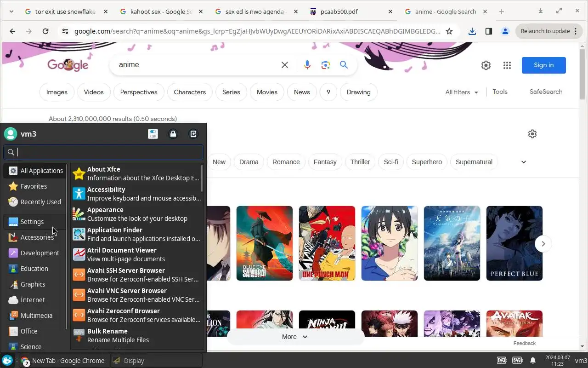The image size is (588, 368).
Task: Open the Graphics category
Action: (x=35, y=284)
